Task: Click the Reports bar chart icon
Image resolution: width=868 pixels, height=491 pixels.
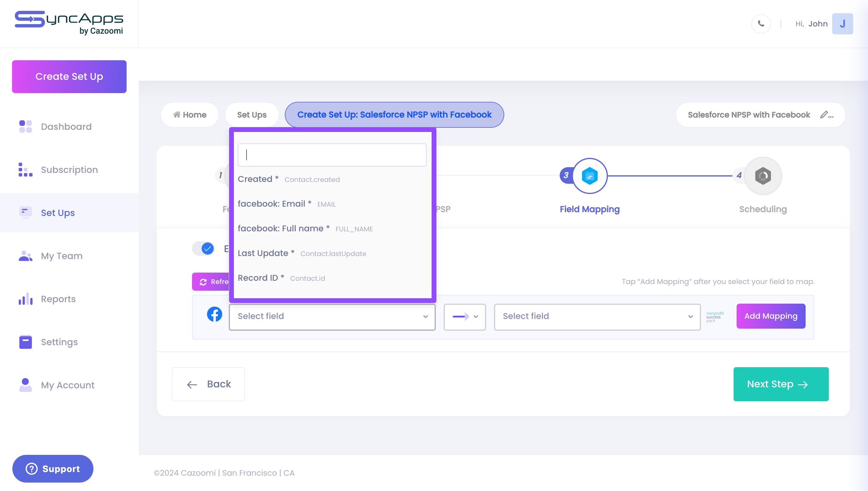Action: pos(26,299)
